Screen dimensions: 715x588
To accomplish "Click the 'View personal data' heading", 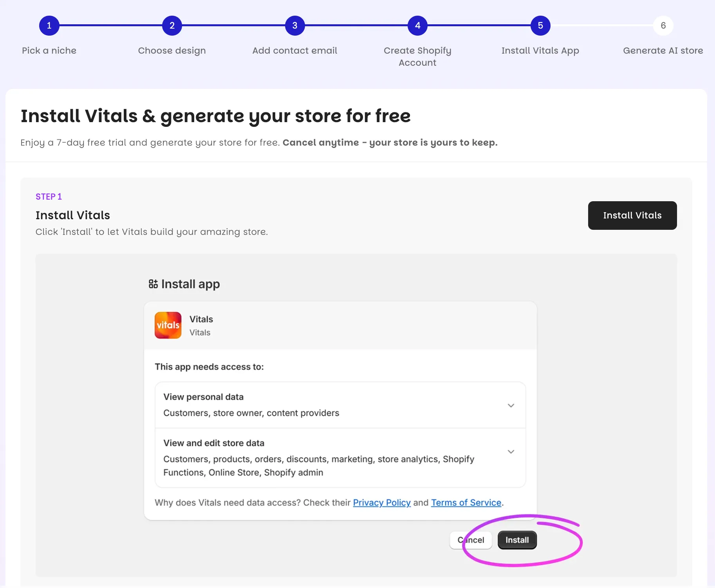I will 203,397.
